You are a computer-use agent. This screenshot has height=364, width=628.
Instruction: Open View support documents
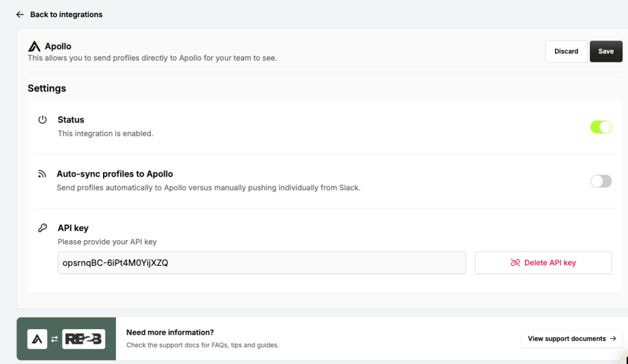click(567, 338)
